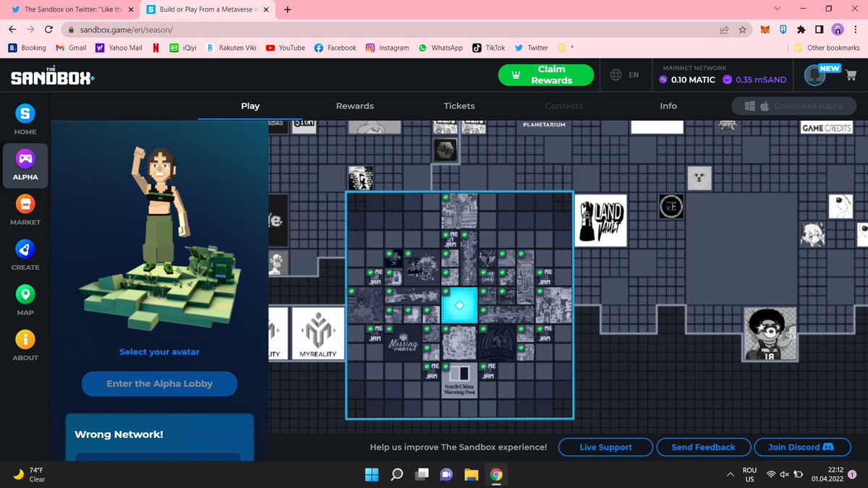Open the EN language dropdown
Image resolution: width=868 pixels, height=488 pixels.
[634, 74]
